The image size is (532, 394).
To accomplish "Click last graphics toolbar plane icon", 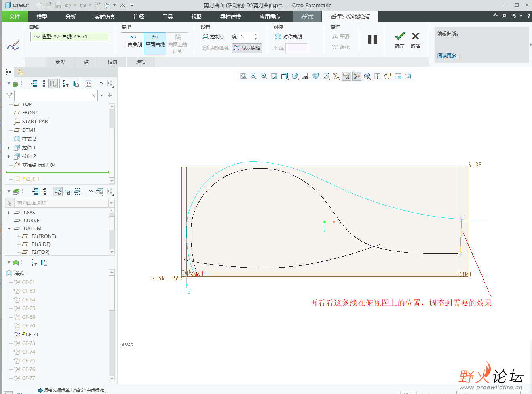I will point(408,76).
